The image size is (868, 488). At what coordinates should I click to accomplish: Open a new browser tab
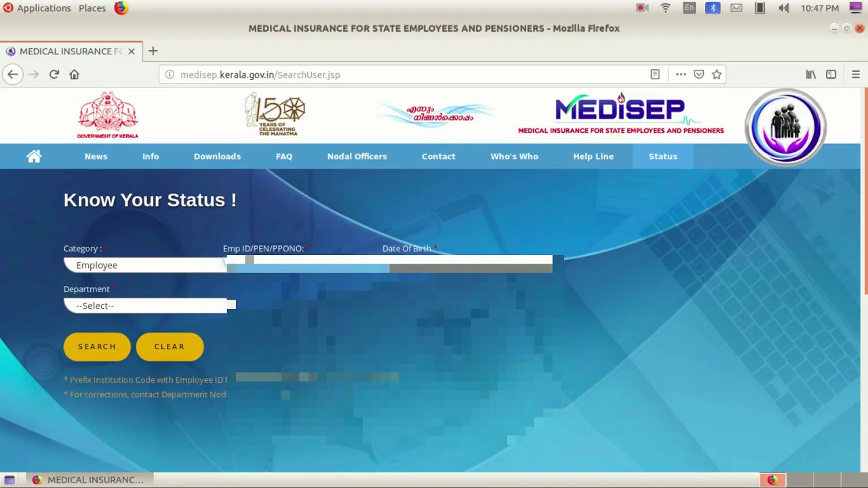153,51
